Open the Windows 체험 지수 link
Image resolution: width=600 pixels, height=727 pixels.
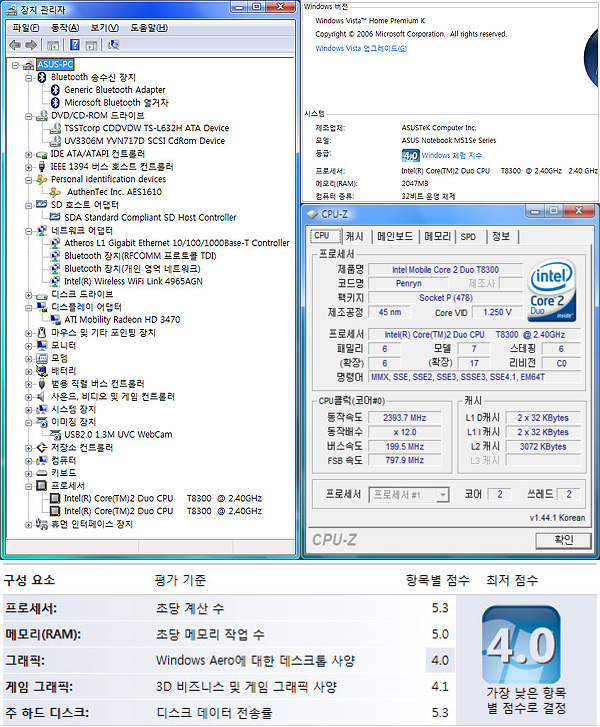tap(452, 156)
